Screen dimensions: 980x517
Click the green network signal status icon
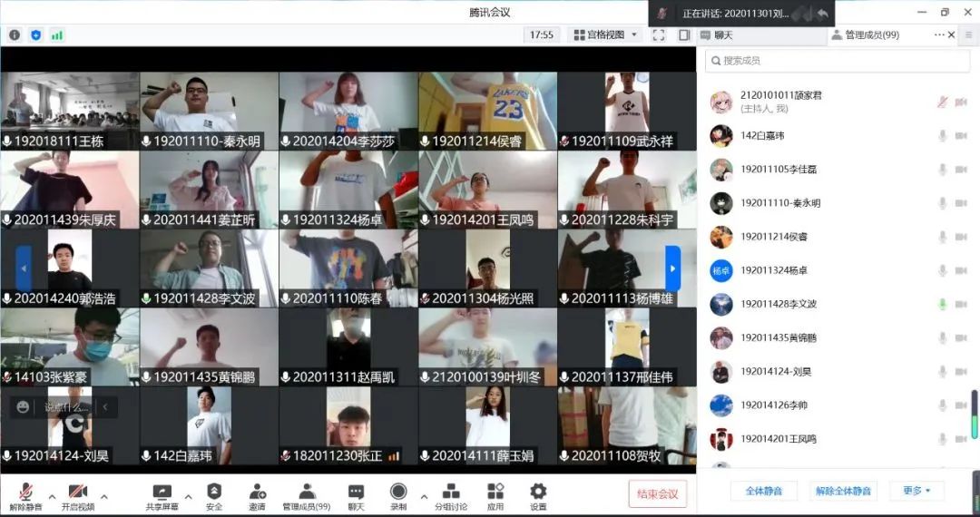pyautogui.click(x=57, y=34)
